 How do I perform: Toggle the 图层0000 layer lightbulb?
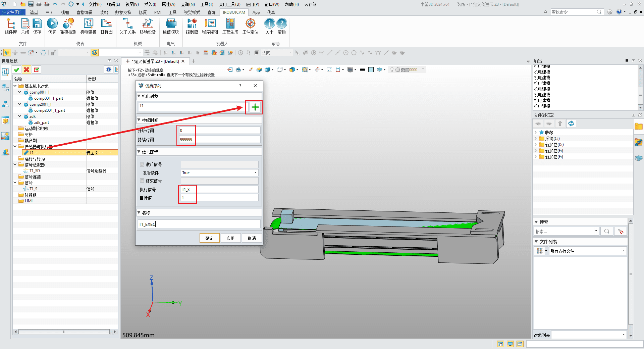pyautogui.click(x=392, y=69)
